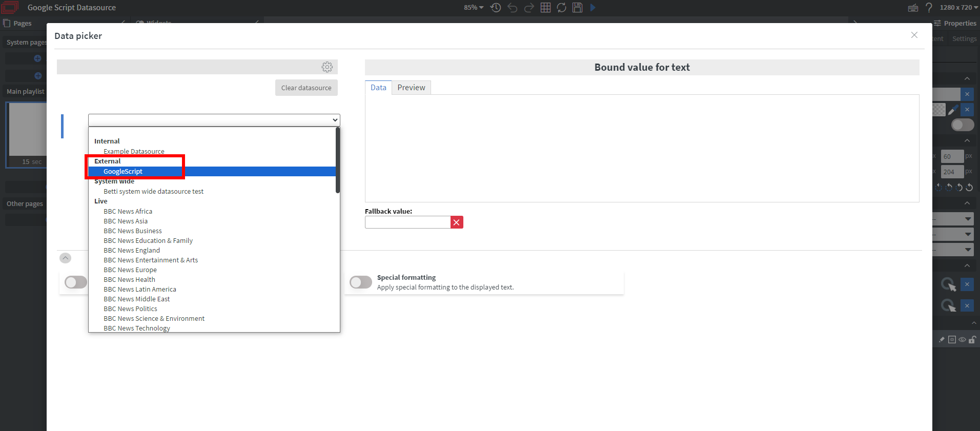The image size is (980, 431).
Task: Undo the last action in the toolbar
Action: click(x=513, y=8)
